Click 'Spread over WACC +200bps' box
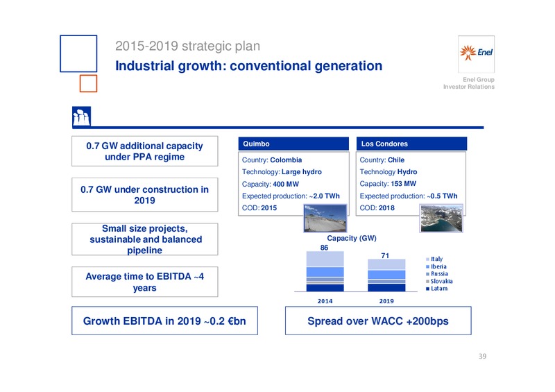Screen dimensions: 555x392 coord(378,321)
